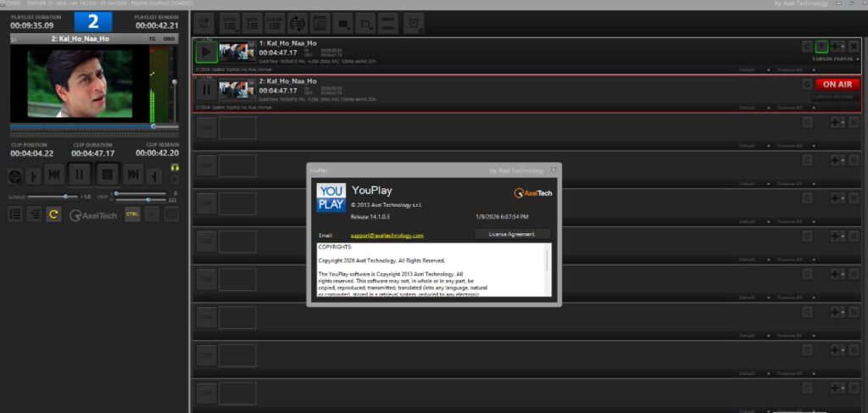Toggle the C button on clip 1 row
This screenshot has width=868, height=413.
pos(807,47)
